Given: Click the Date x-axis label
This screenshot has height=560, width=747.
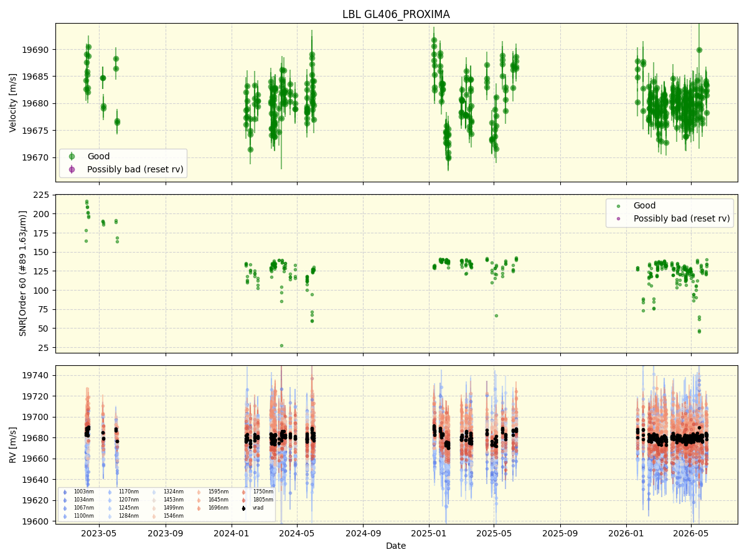Looking at the screenshot, I should click(x=396, y=546).
